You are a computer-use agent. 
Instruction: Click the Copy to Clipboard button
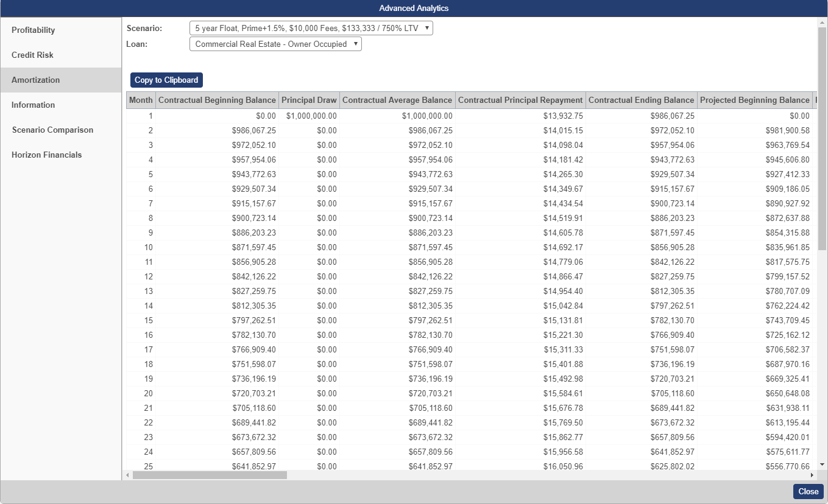166,80
